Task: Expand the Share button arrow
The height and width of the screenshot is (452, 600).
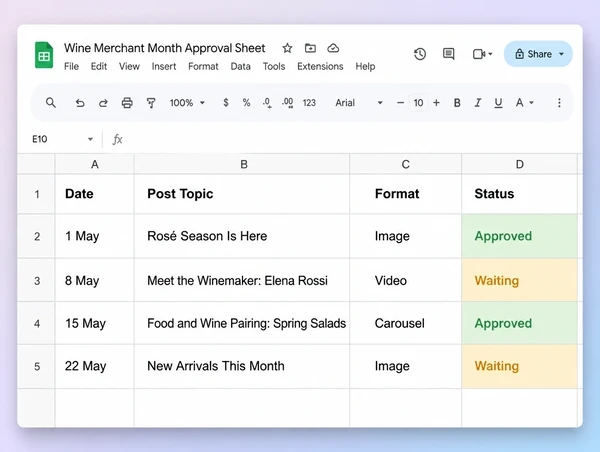Action: [561, 54]
